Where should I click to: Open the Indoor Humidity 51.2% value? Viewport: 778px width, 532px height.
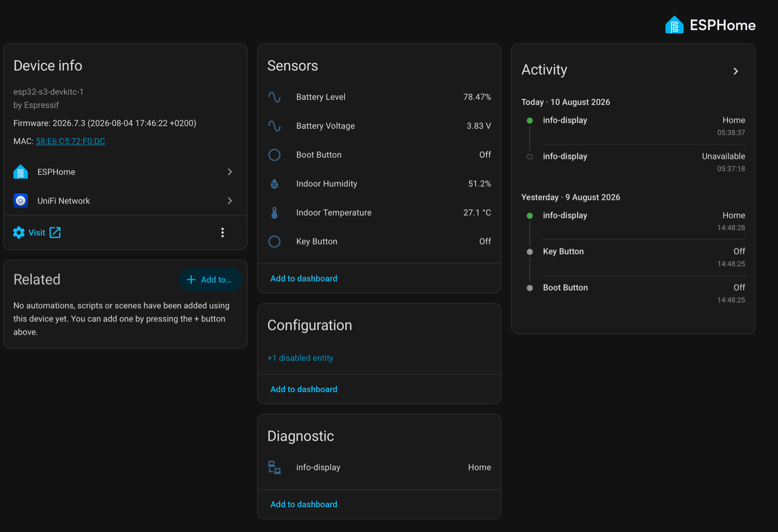point(479,184)
